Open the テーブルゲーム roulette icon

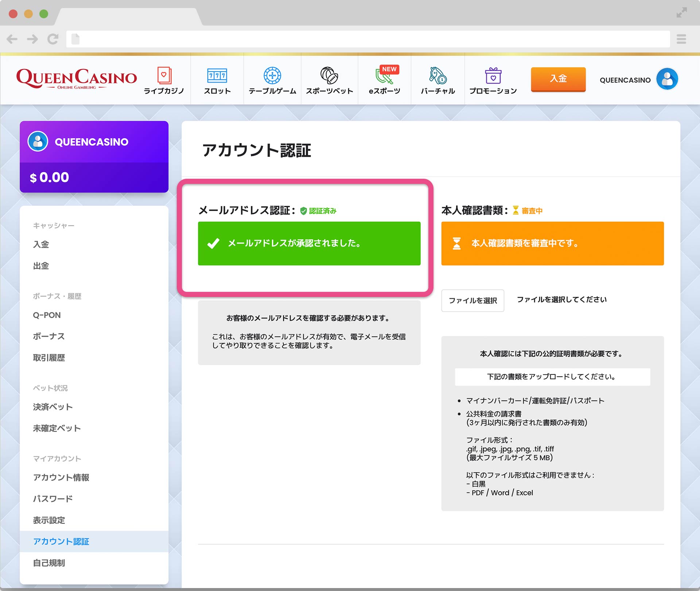click(x=272, y=76)
